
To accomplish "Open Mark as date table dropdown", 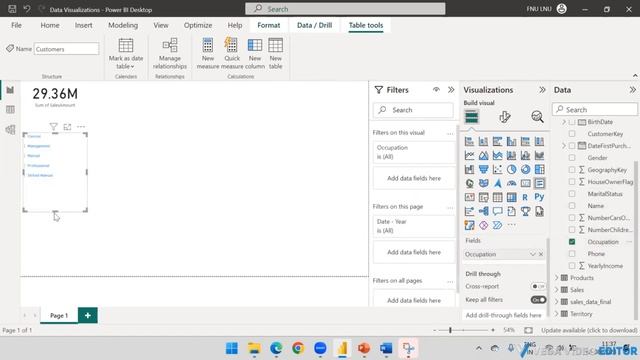I will [x=126, y=54].
